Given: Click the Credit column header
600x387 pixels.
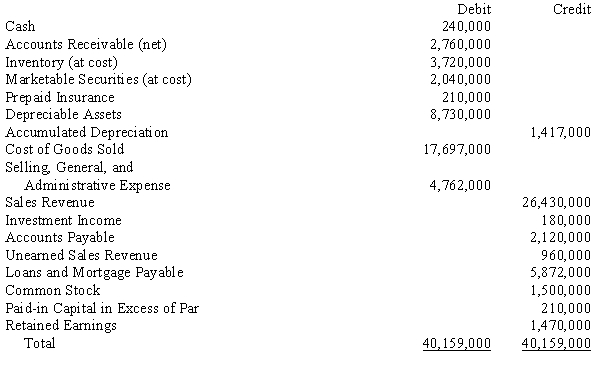Looking at the screenshot, I should coord(572,9).
